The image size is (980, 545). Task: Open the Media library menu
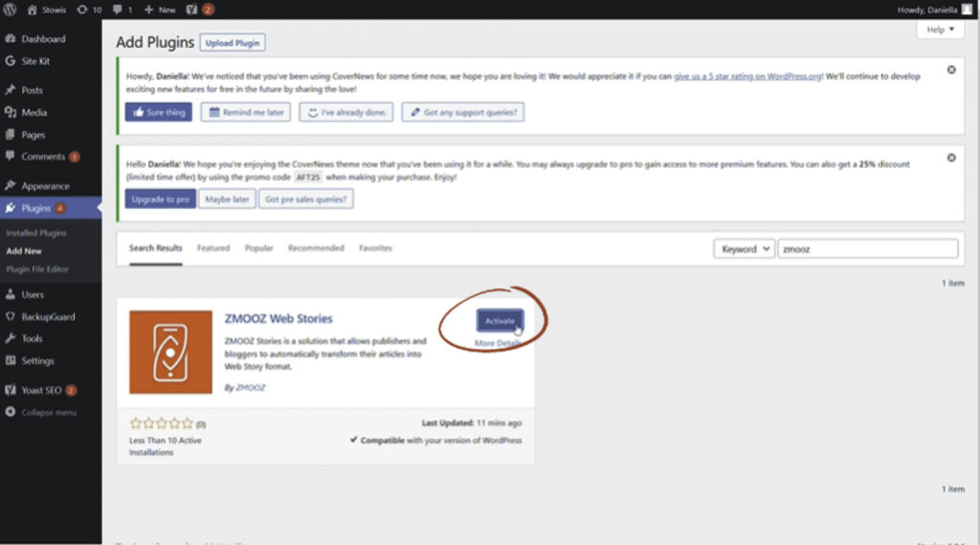pyautogui.click(x=33, y=113)
